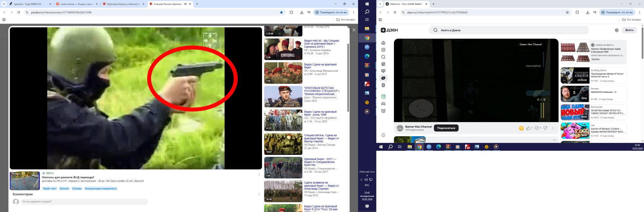Open Прайс-лист ad link
The width and height of the screenshot is (644, 212).
pyautogui.click(x=50, y=188)
